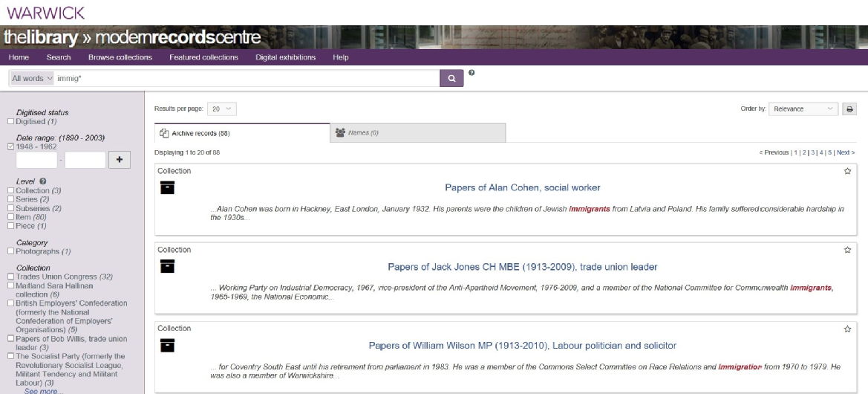
Task: Star the Papers of Alan Cohen record
Action: point(847,171)
